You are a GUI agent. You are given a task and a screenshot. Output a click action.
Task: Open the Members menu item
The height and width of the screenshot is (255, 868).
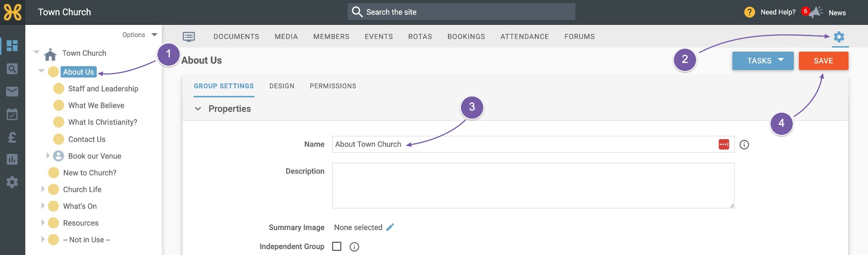(331, 37)
